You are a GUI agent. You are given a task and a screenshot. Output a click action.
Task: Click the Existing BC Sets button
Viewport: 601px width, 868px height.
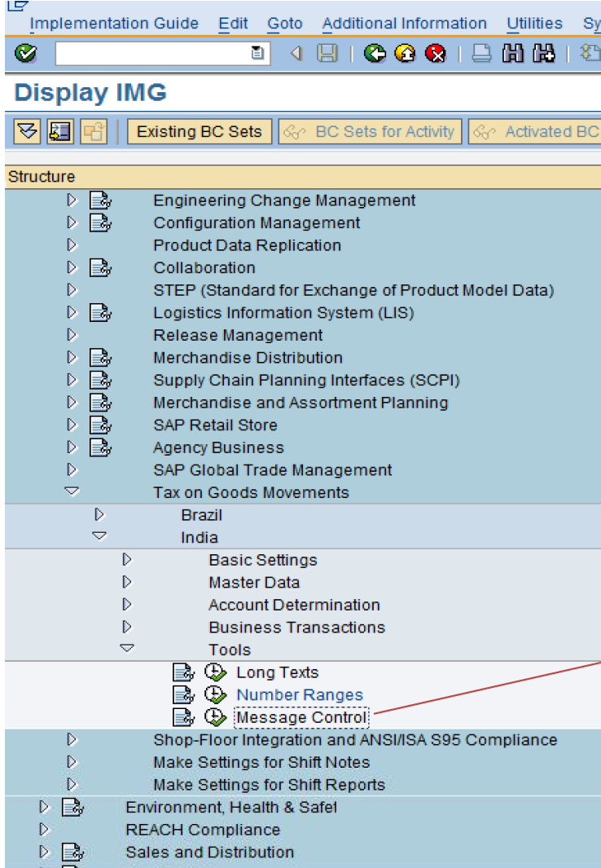click(x=199, y=131)
